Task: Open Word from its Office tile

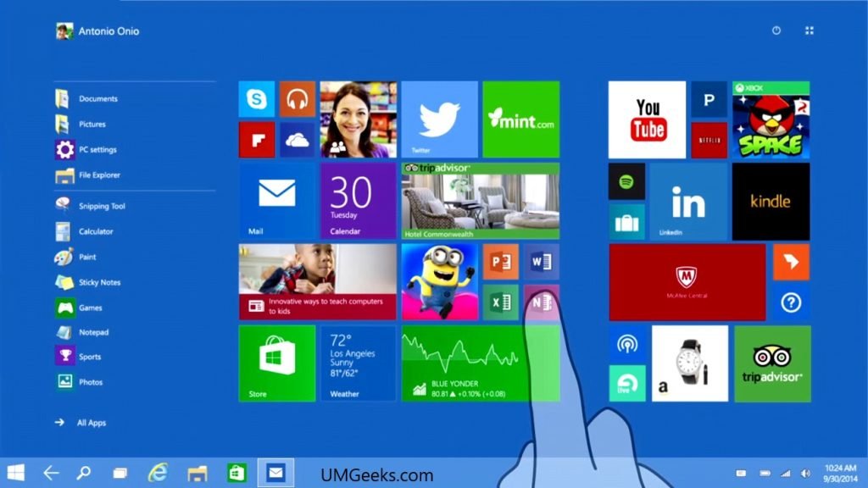Action: [x=541, y=262]
